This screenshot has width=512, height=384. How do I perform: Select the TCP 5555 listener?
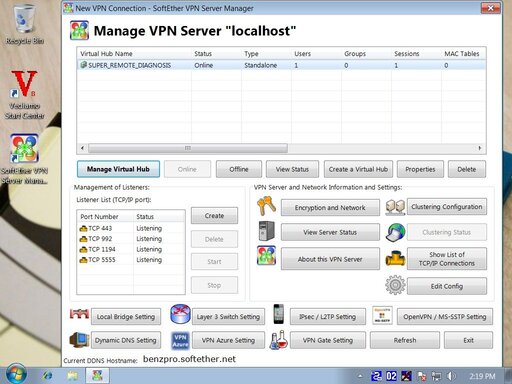click(x=131, y=259)
